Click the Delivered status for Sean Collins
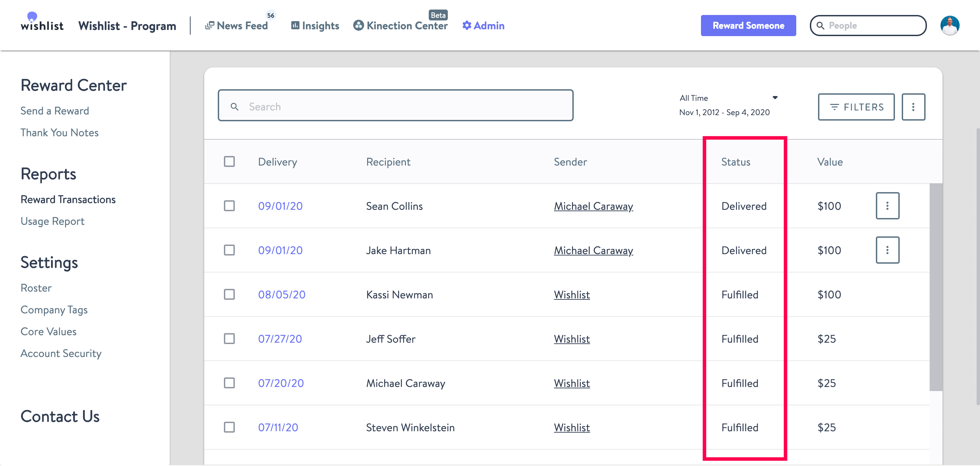 coord(744,206)
